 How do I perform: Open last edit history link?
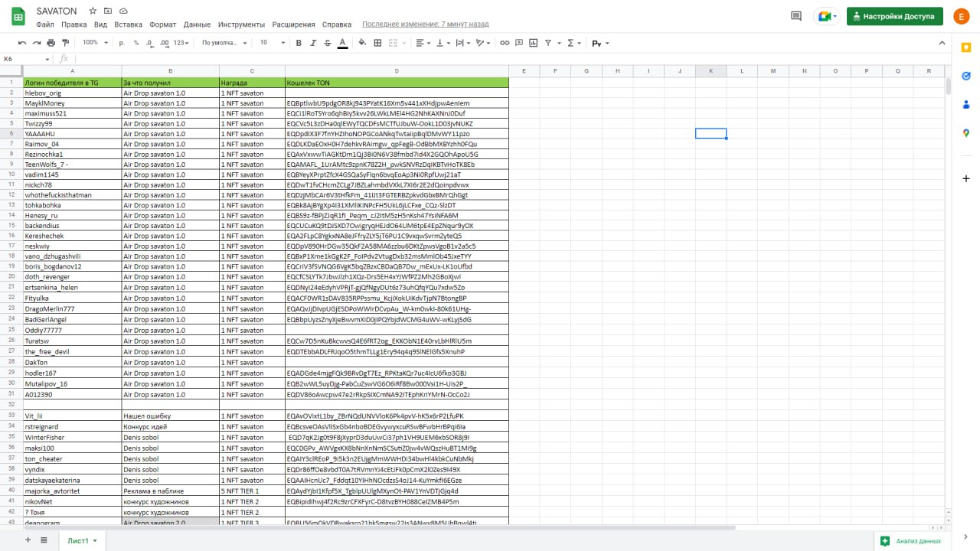point(425,24)
